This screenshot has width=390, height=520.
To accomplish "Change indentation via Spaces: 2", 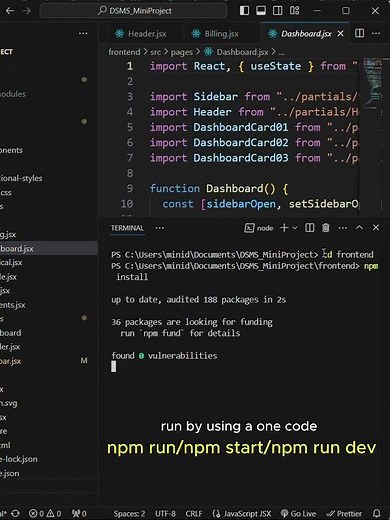I will (x=129, y=514).
